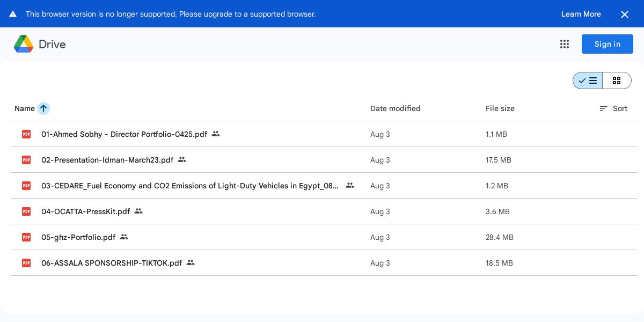Open 05-ghz-Portfolio.pdf file row
This screenshot has height=322, width=644.
pos(78,237)
